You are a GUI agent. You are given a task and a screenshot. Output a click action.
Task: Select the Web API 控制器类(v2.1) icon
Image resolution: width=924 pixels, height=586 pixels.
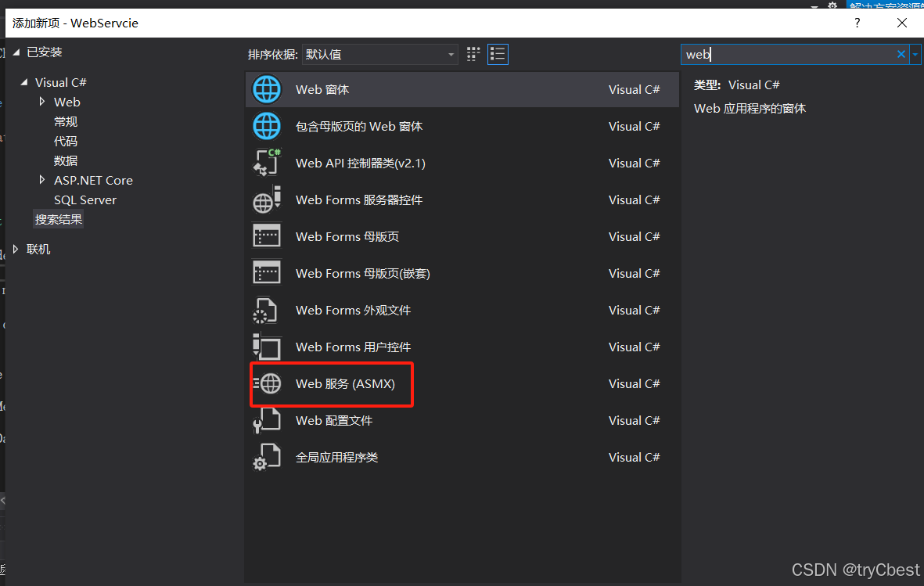click(x=266, y=163)
